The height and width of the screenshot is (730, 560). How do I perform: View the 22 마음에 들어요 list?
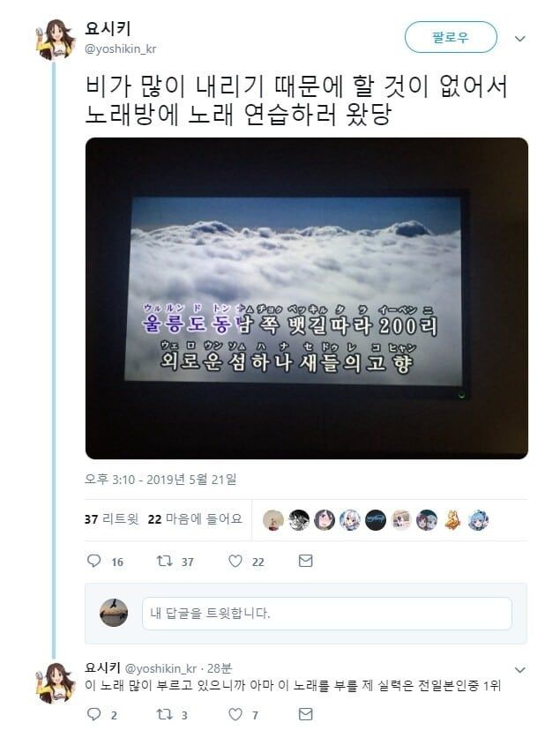(x=195, y=519)
